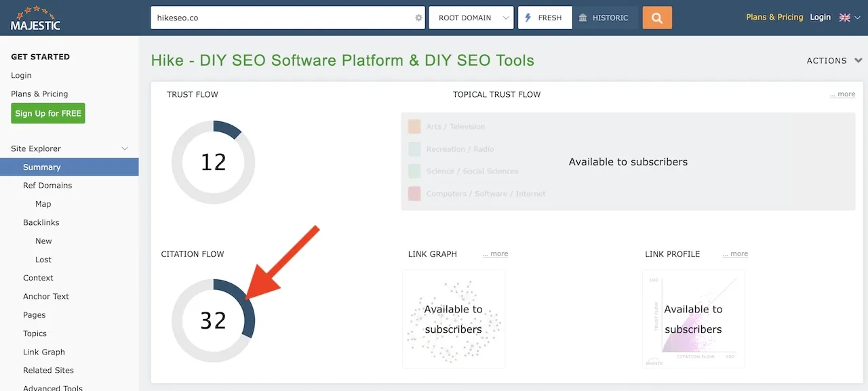Viewport: 868px width, 391px height.
Task: Click the Citation Flow 32 donut chart
Action: pyautogui.click(x=214, y=321)
